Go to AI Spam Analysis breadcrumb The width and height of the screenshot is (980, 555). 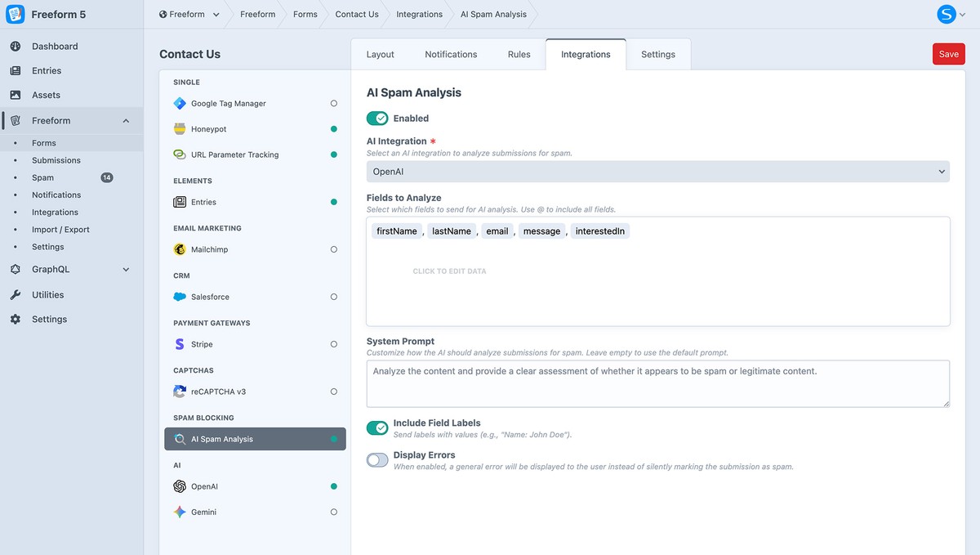(x=493, y=14)
